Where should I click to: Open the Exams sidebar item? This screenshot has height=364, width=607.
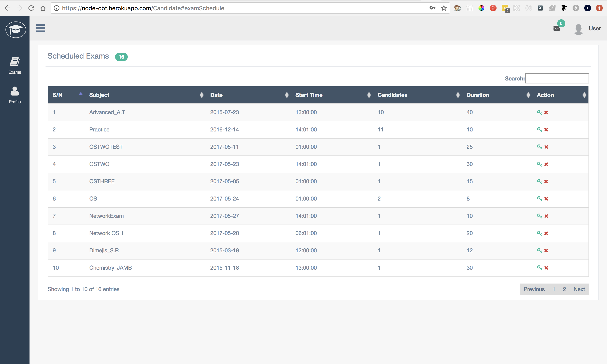tap(15, 66)
